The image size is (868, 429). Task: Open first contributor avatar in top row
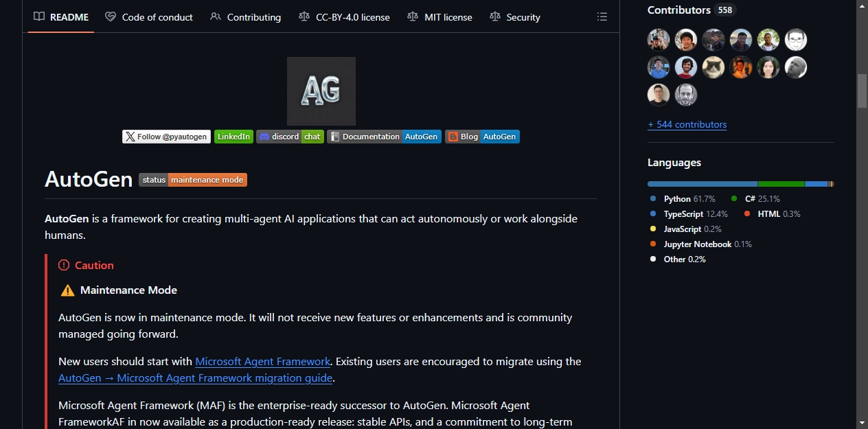pos(659,40)
